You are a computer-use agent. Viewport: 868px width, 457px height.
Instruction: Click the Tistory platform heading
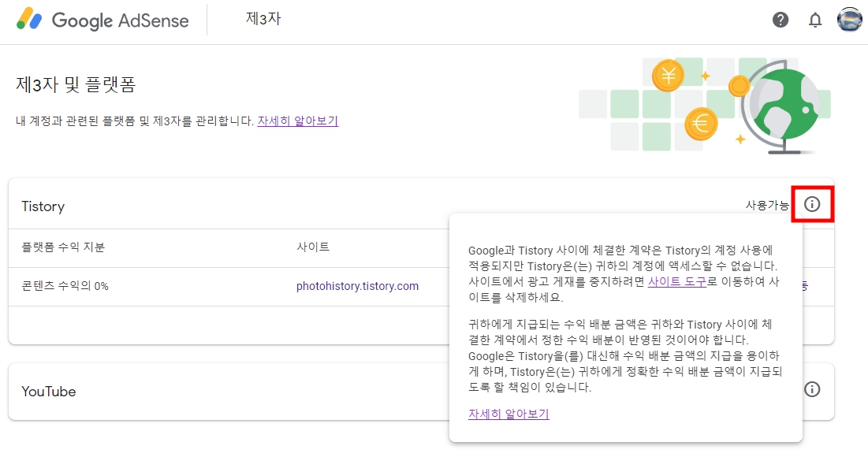tap(43, 206)
